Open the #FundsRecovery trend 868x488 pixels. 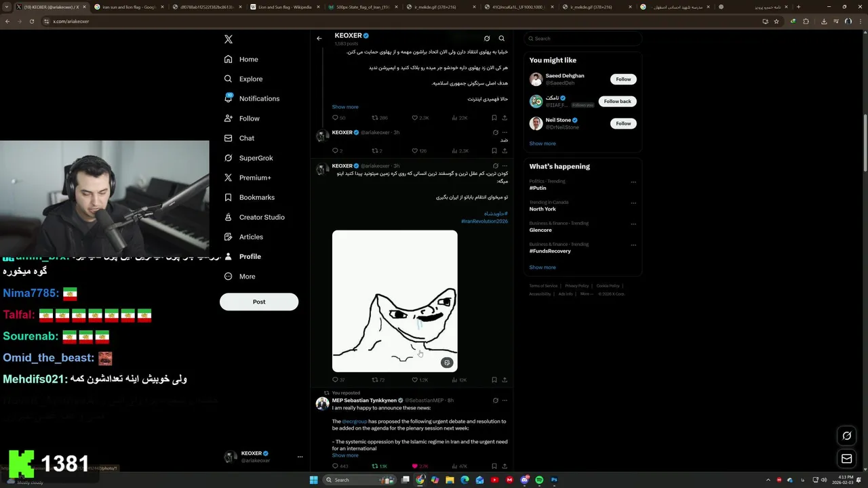pyautogui.click(x=550, y=251)
